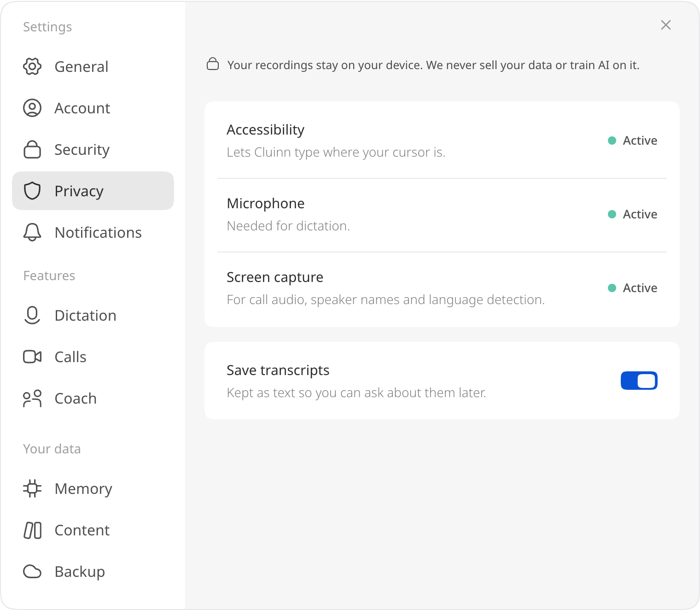Select the Privacy menu item
The image size is (700, 610).
coord(93,191)
